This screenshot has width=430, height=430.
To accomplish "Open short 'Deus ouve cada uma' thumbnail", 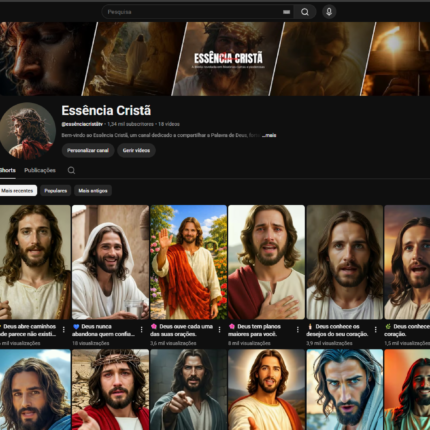I will 188,262.
